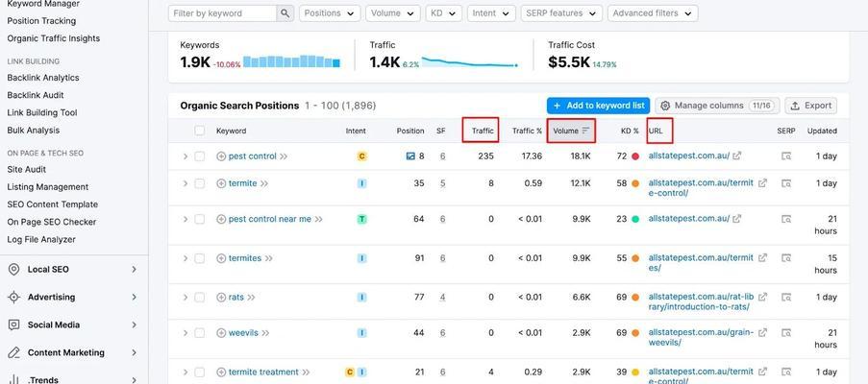Open external link icon in the rats row
Screen dimensions: 868x384
coord(762,297)
